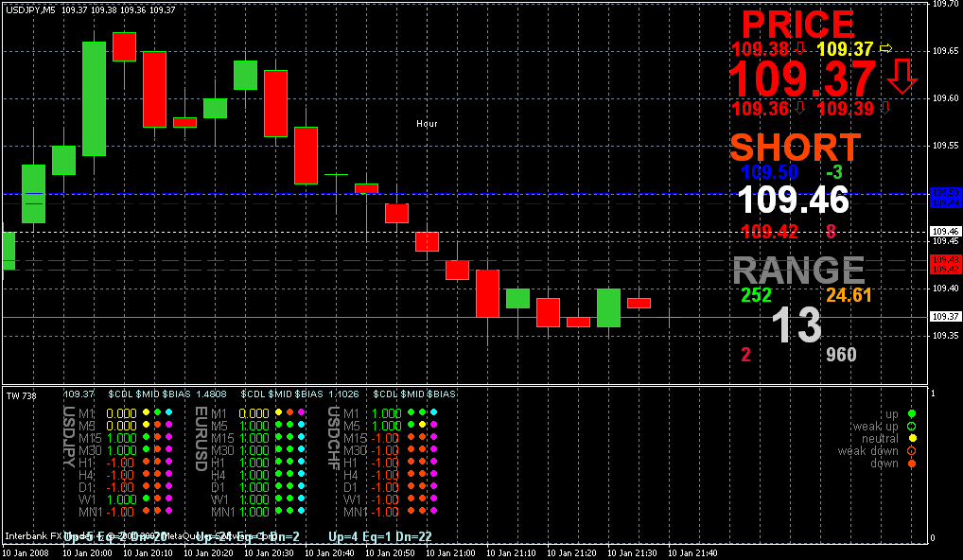Viewport: 963px width, 560px height.
Task: Click the blue 109.49 price axis marker
Action: pos(946,203)
